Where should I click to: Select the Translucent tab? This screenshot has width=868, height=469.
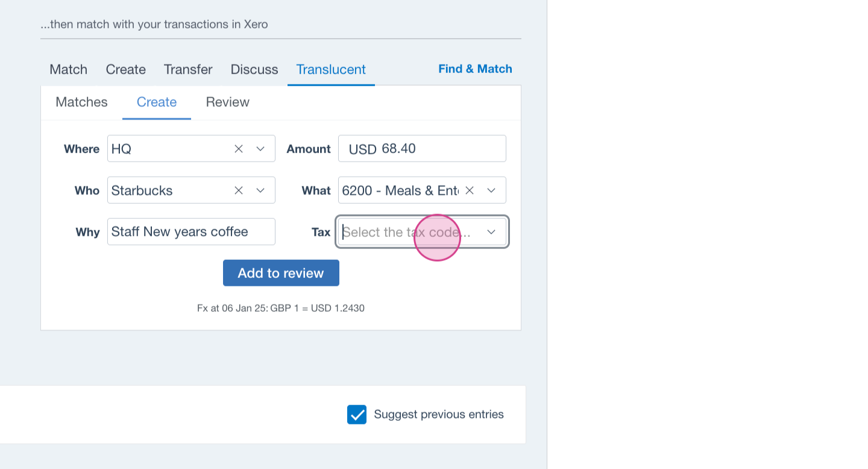click(x=331, y=69)
